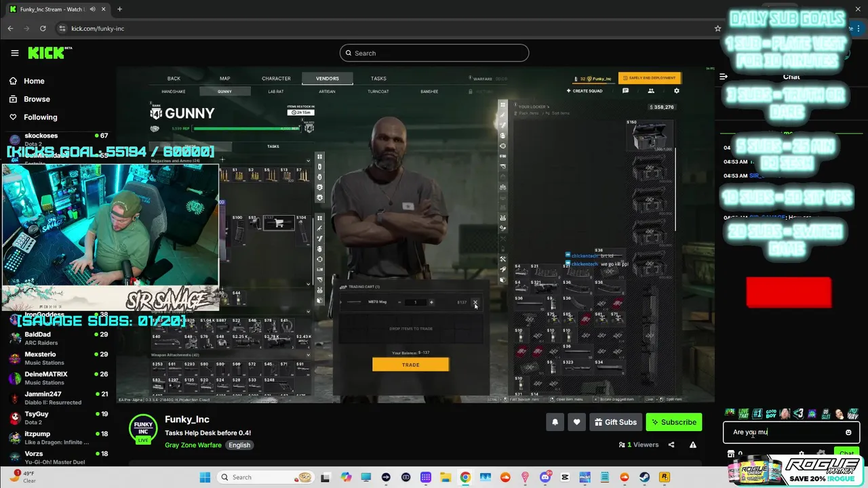Open the emoji picker in chat input
The width and height of the screenshot is (868, 488).
848,432
